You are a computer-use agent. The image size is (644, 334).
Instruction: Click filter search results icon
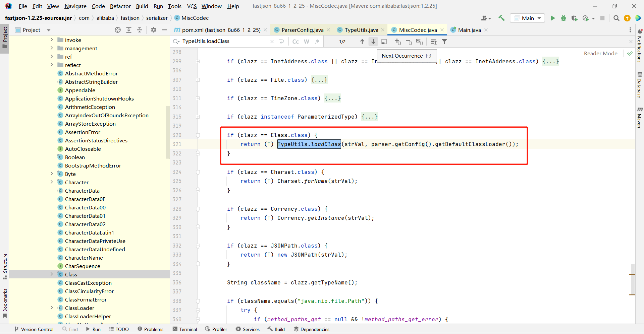[444, 42]
